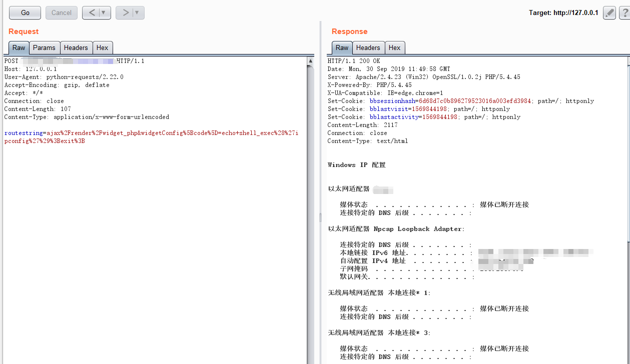Click the Server: Apache/2.4.23 header line

tap(424, 77)
